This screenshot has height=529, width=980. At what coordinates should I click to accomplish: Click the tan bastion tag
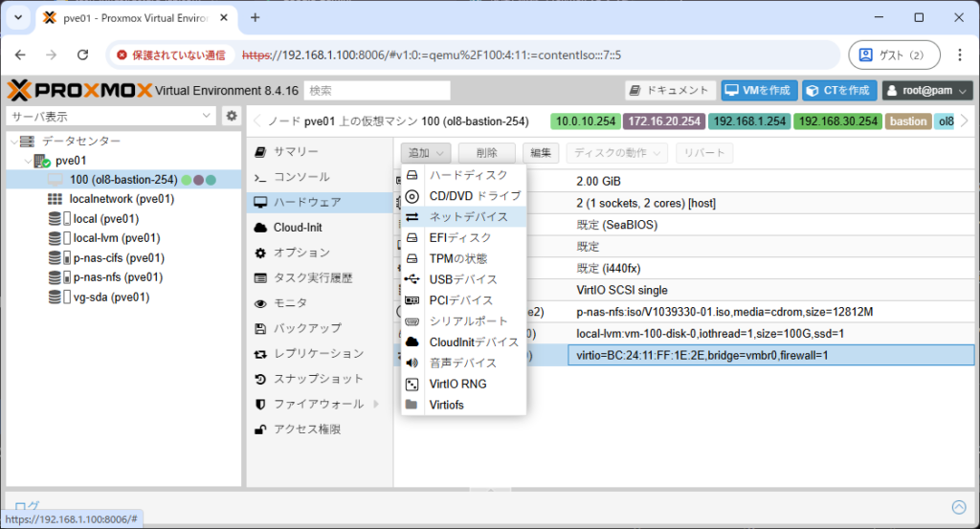pos(908,121)
